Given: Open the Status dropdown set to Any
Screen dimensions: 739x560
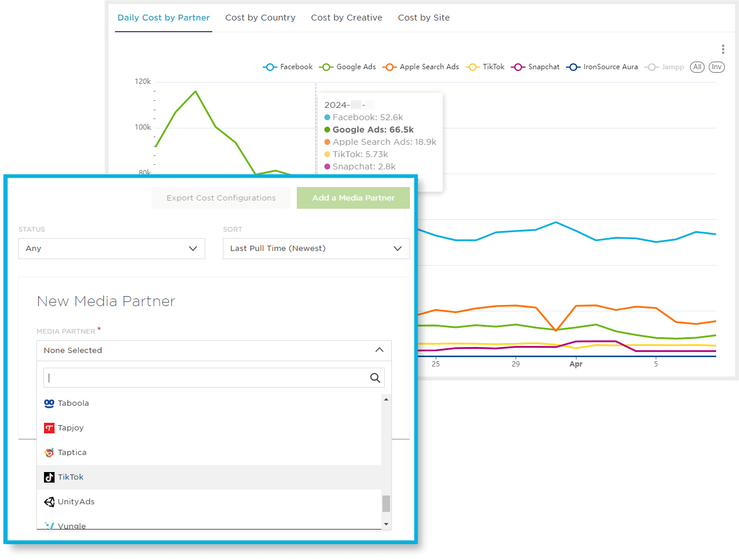Looking at the screenshot, I should point(111,249).
